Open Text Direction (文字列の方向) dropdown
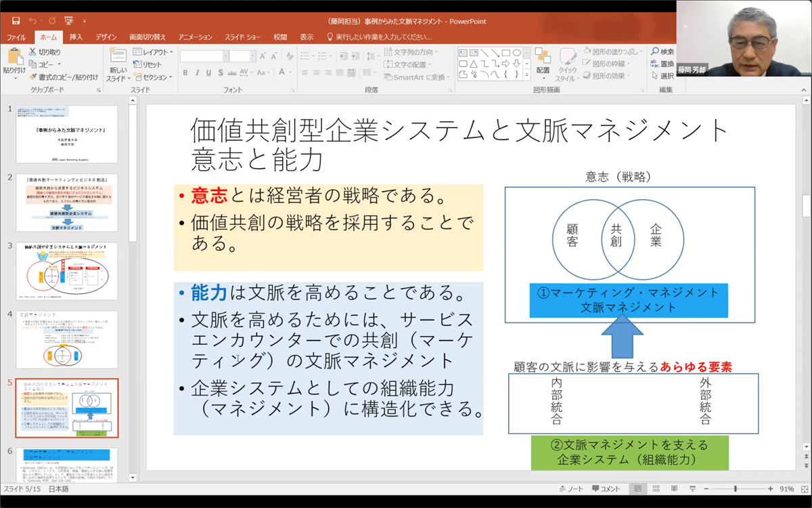The image size is (812, 508). (411, 52)
